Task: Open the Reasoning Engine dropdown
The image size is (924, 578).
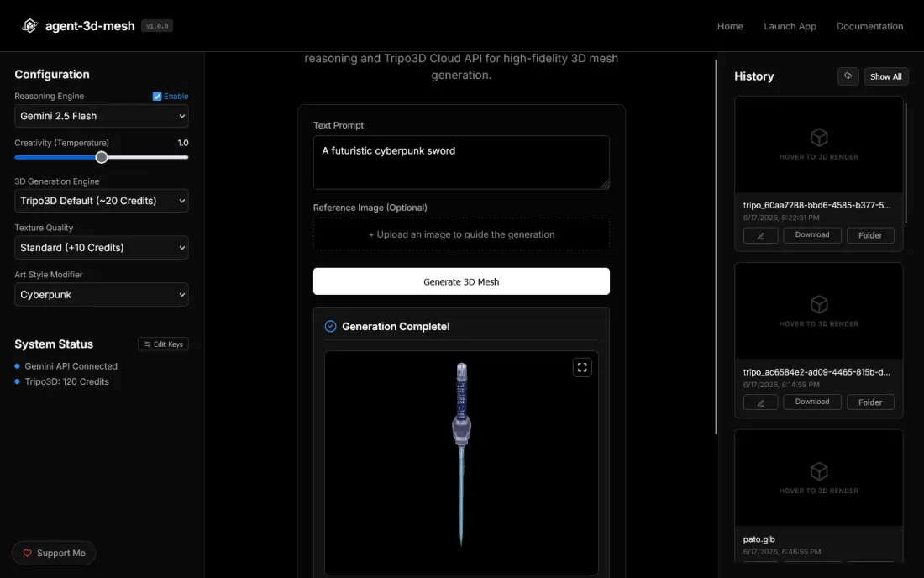Action: click(102, 116)
